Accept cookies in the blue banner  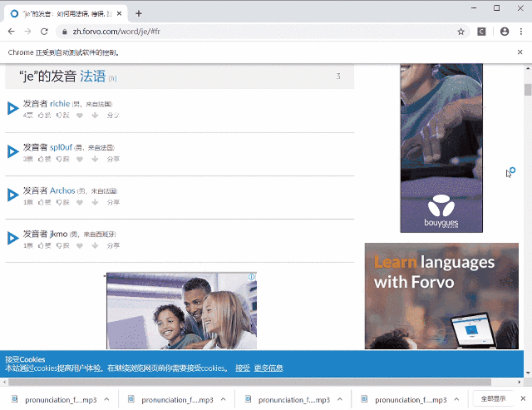(242, 368)
